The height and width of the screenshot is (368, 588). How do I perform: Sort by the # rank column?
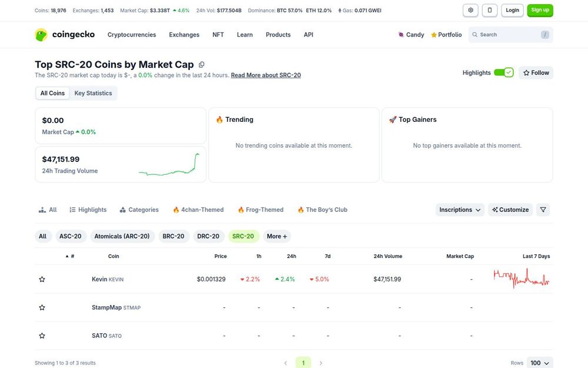point(70,256)
